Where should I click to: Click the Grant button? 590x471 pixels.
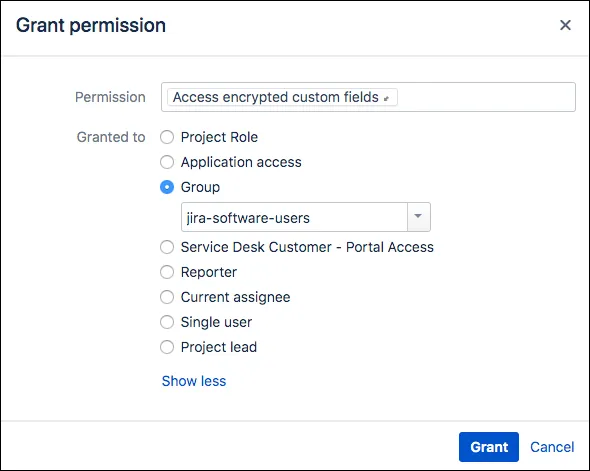(x=489, y=447)
